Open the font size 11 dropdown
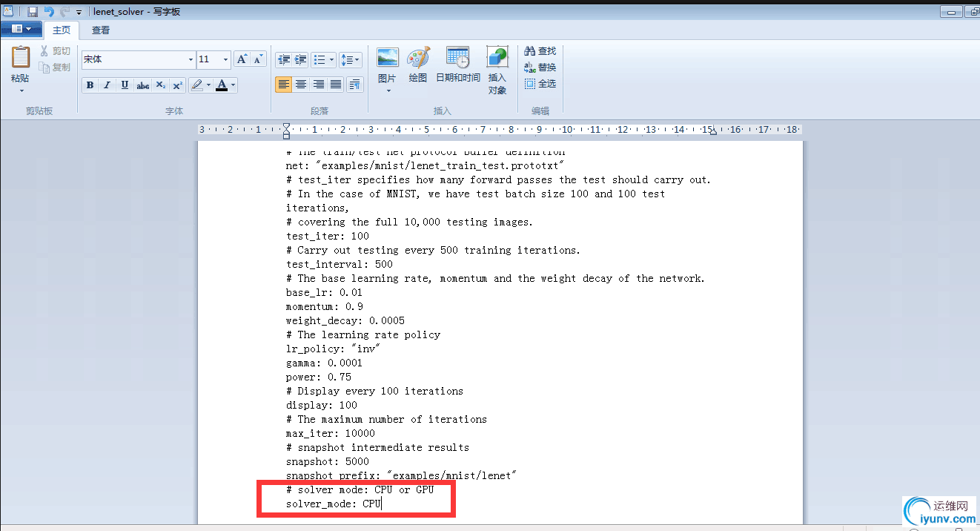This screenshot has width=980, height=531. (x=224, y=59)
